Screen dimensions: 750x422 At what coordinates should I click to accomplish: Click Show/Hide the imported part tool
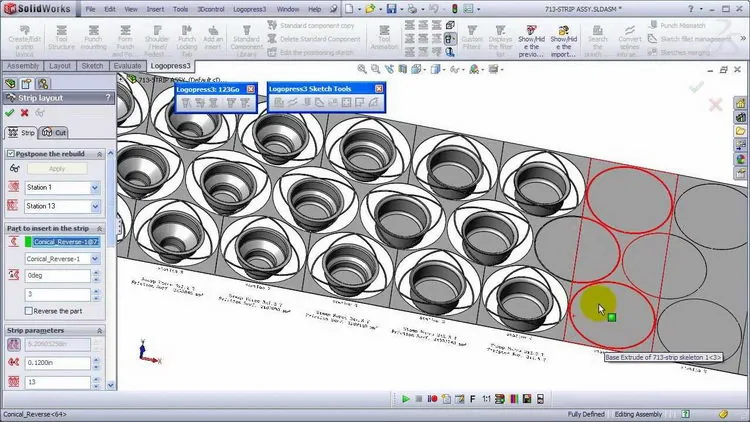coord(563,41)
